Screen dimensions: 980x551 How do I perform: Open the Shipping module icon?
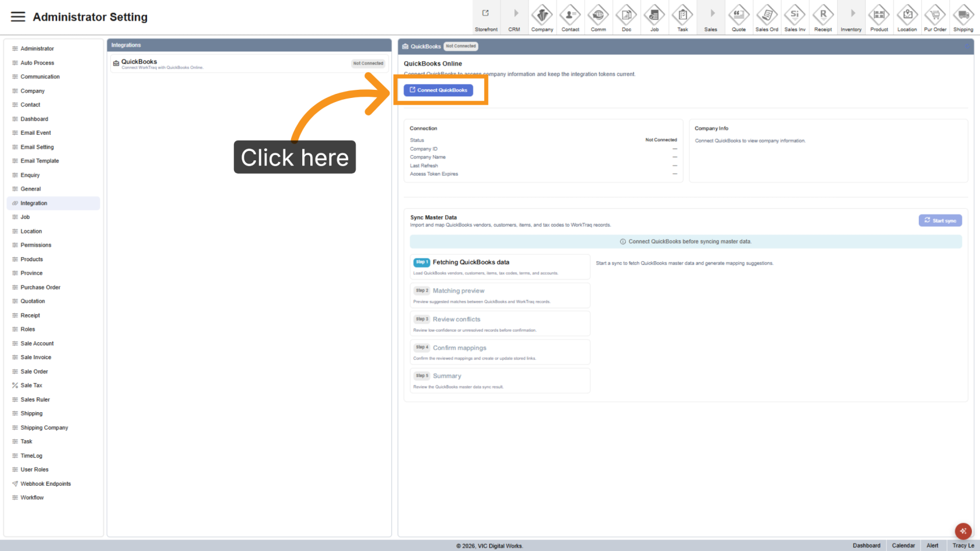(x=963, y=17)
